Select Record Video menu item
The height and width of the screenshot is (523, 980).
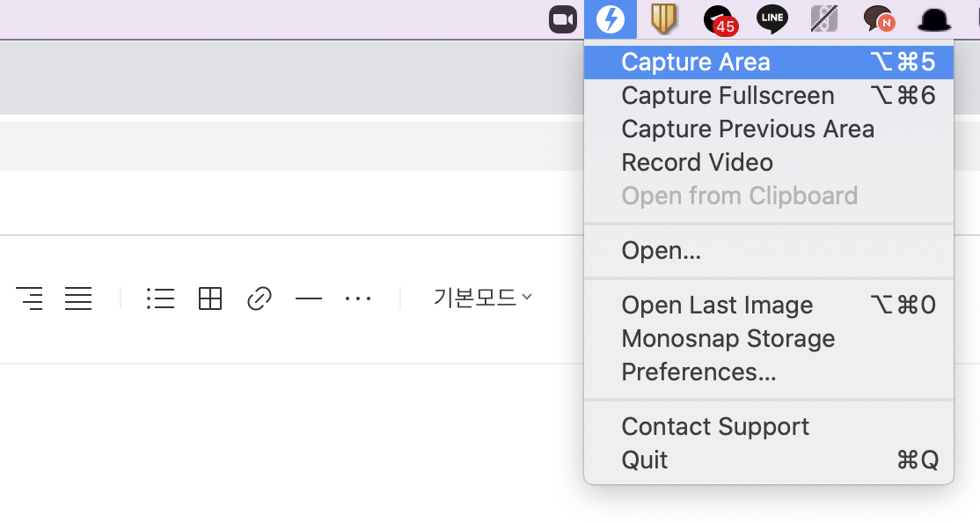pos(769,163)
